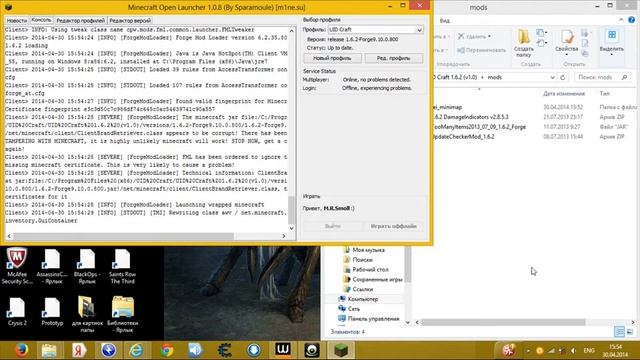Select the DamageIndicators v2.8.5.3 file
This screenshot has width=640, height=360.
pyautogui.click(x=471, y=117)
